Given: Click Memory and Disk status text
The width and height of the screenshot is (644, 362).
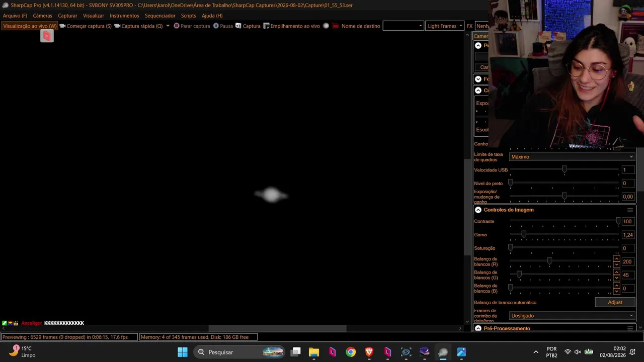Looking at the screenshot, I should (x=198, y=337).
